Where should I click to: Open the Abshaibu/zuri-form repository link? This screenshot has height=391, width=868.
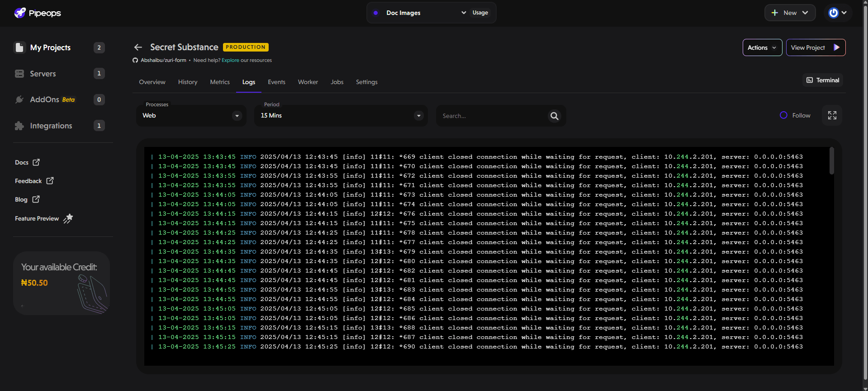point(163,60)
